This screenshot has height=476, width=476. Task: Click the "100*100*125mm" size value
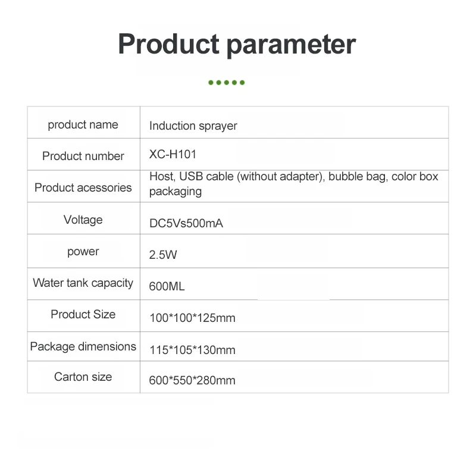point(192,318)
